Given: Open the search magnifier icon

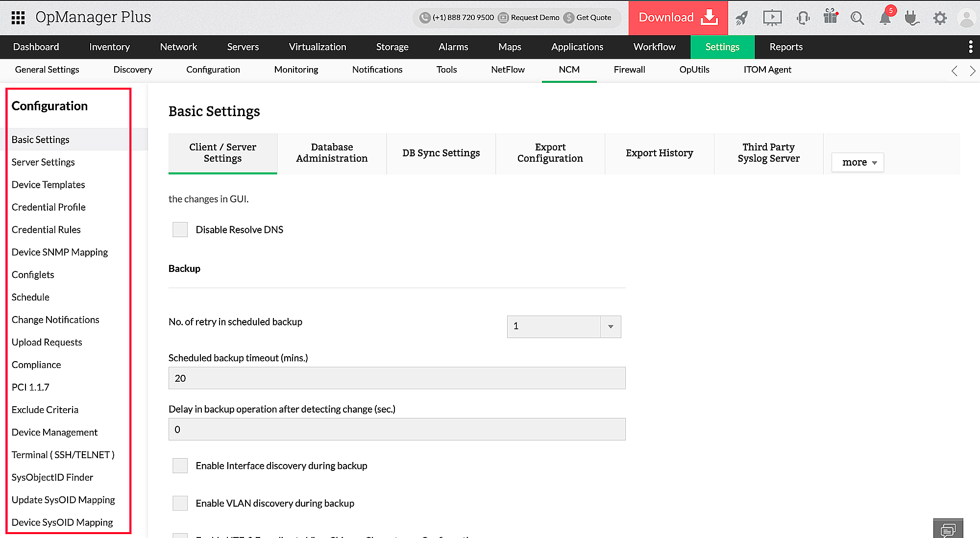Looking at the screenshot, I should point(857,18).
